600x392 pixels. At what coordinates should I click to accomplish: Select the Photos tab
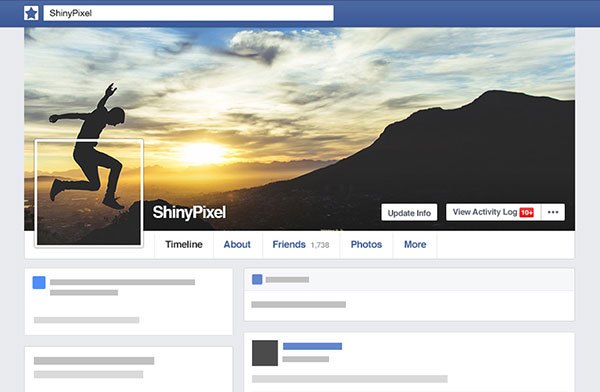[366, 244]
